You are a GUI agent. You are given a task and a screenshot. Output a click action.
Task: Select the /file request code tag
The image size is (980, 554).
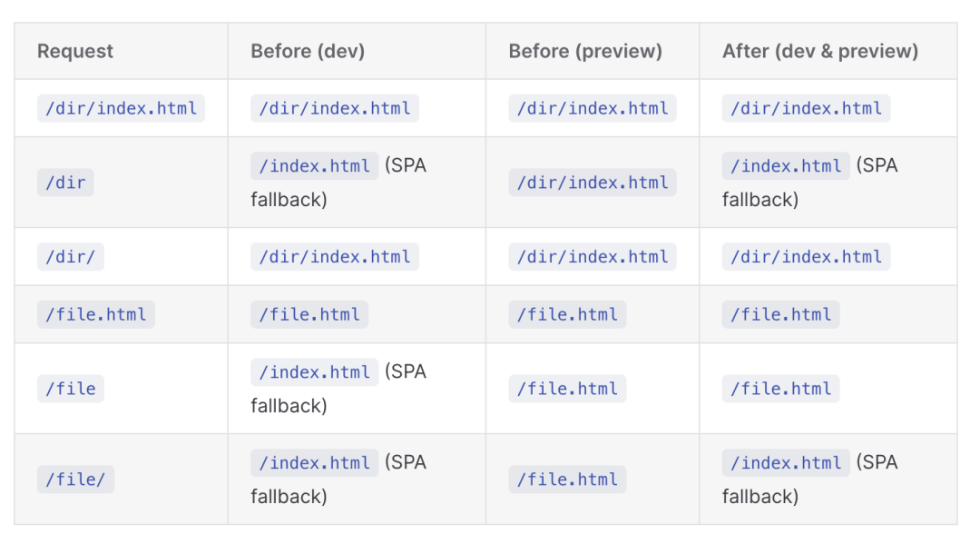(70, 389)
